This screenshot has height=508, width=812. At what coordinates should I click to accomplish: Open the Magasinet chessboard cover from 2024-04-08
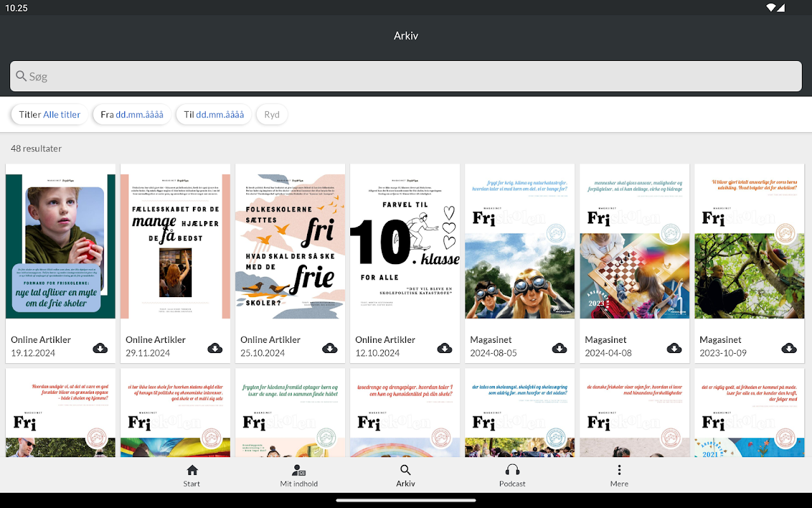click(x=635, y=246)
